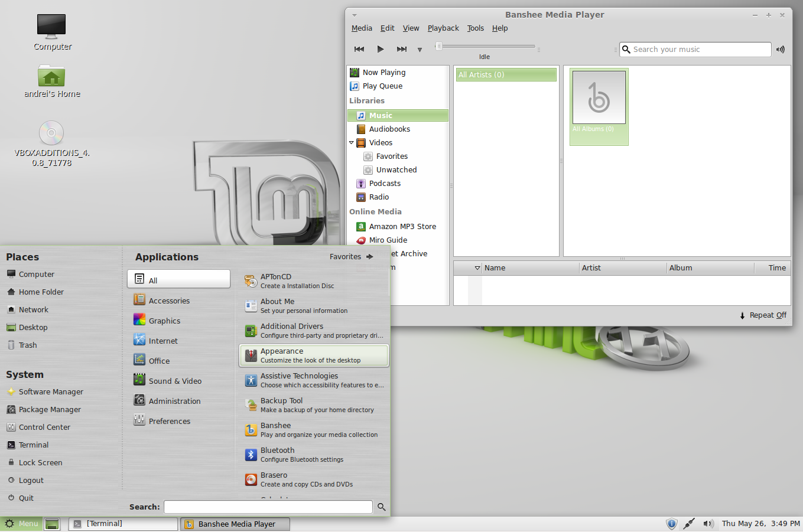Skip to previous track in Banshee
This screenshot has width=803, height=532.
pyautogui.click(x=359, y=49)
